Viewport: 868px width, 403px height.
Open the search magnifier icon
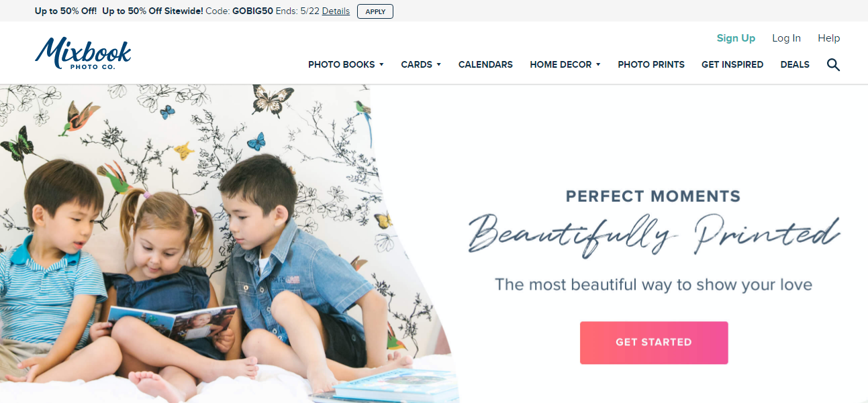point(833,65)
